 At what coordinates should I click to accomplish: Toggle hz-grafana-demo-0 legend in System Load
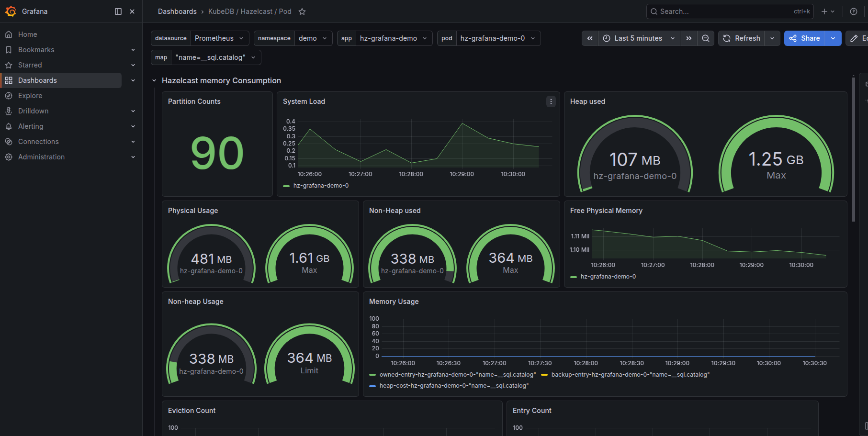(x=321, y=186)
